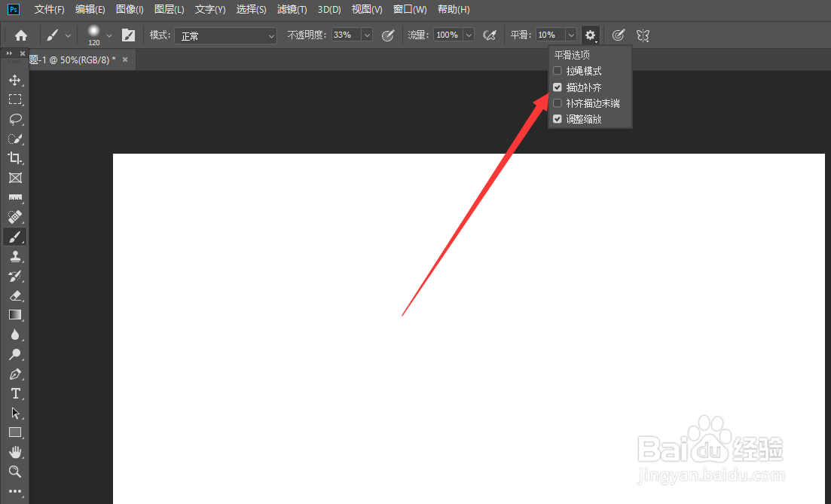Click the flow 100% input field

pyautogui.click(x=448, y=35)
